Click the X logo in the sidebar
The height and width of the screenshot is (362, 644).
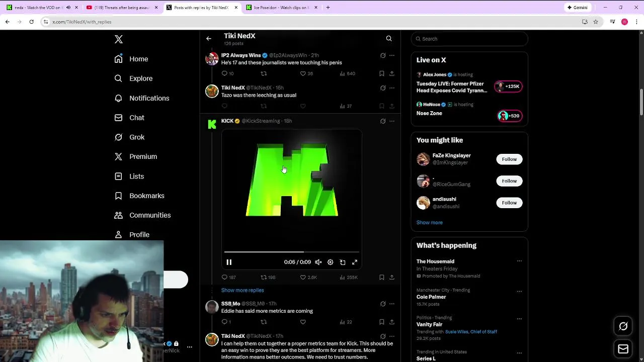coord(119,39)
